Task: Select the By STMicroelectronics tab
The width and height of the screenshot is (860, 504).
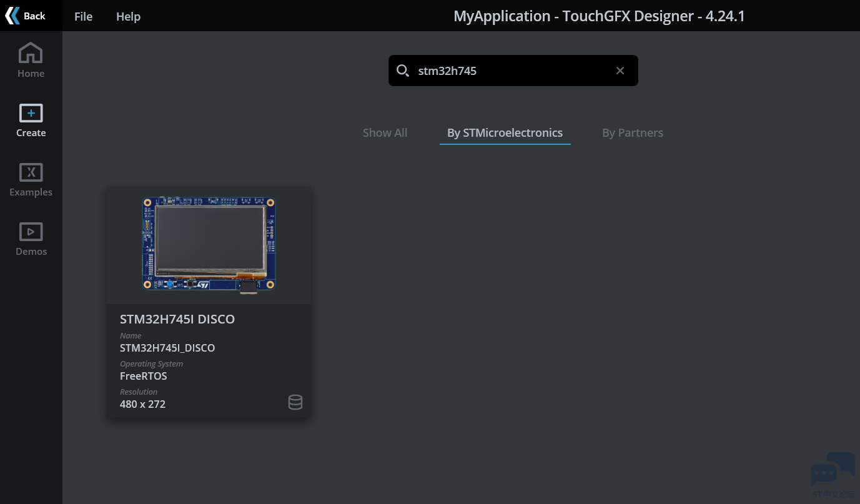Action: pyautogui.click(x=505, y=132)
